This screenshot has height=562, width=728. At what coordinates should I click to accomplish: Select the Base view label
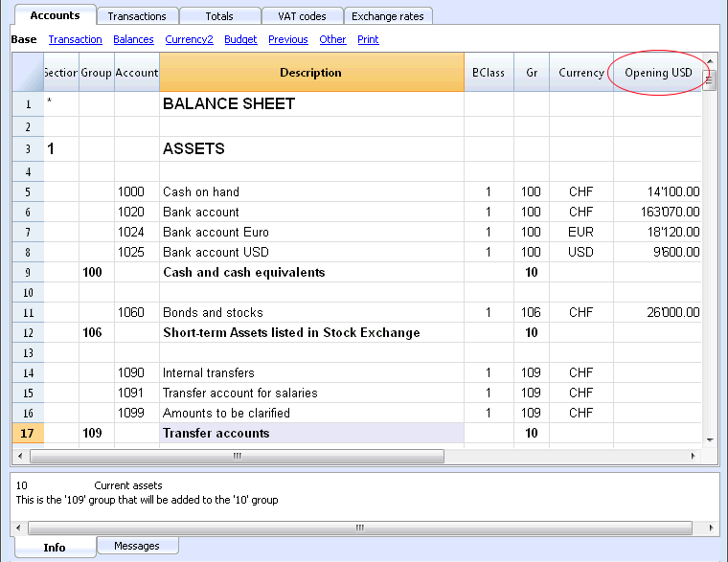(24, 39)
